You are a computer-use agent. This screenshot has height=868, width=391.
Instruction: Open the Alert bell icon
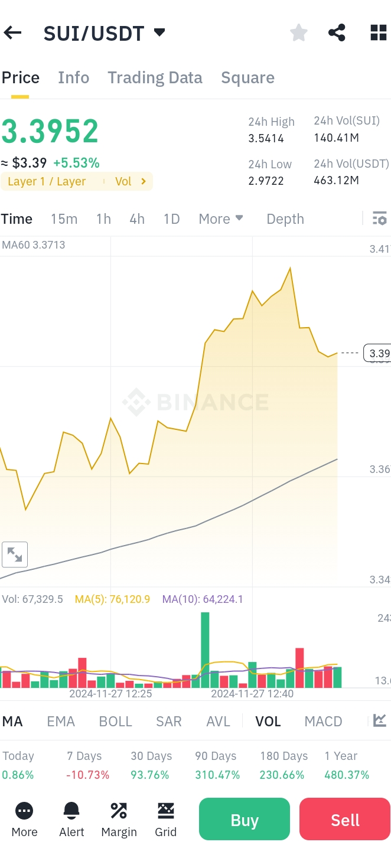[72, 819]
